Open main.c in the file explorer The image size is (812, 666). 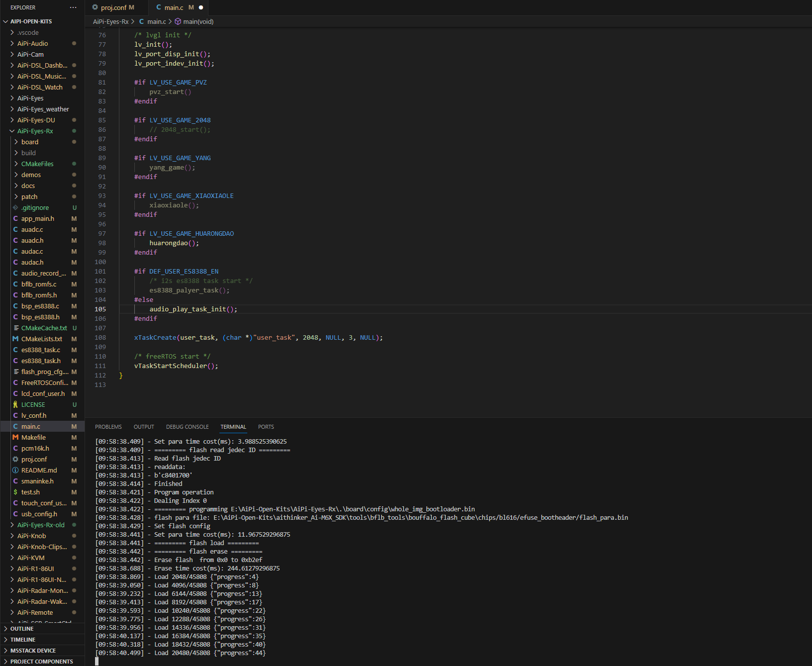click(42, 426)
